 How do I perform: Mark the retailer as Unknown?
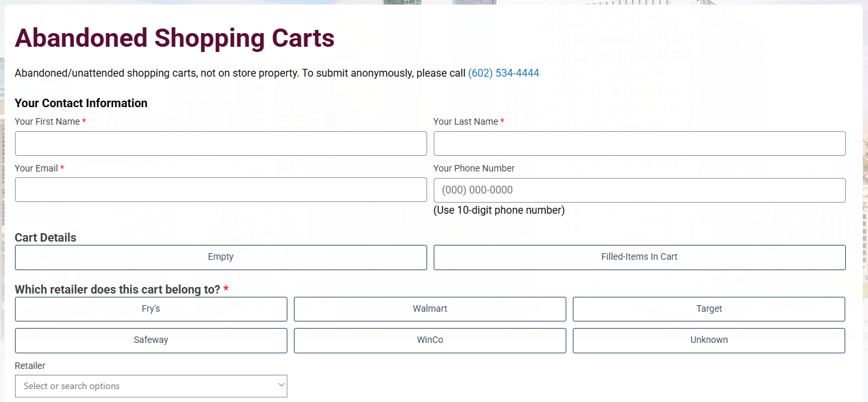[x=709, y=340]
